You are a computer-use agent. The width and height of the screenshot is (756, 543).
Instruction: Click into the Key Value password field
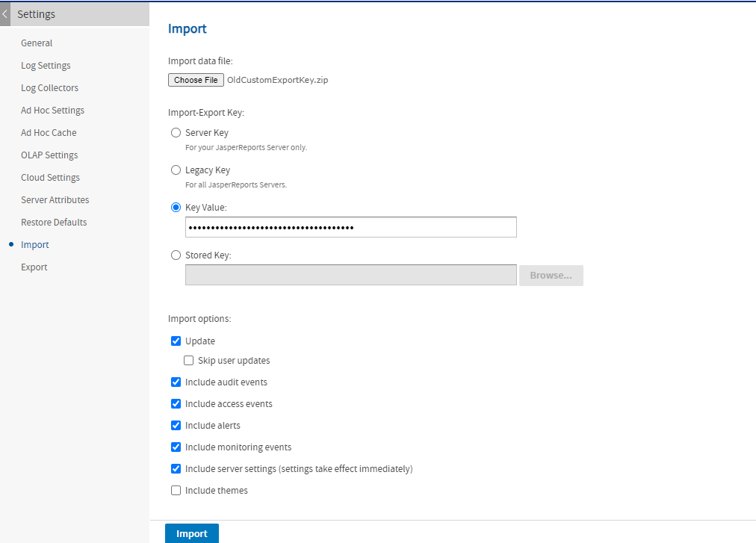point(351,227)
